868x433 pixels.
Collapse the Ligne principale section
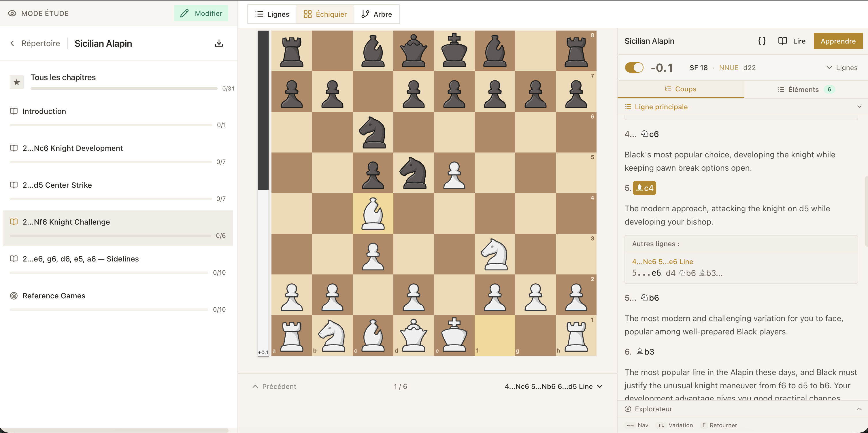(859, 107)
